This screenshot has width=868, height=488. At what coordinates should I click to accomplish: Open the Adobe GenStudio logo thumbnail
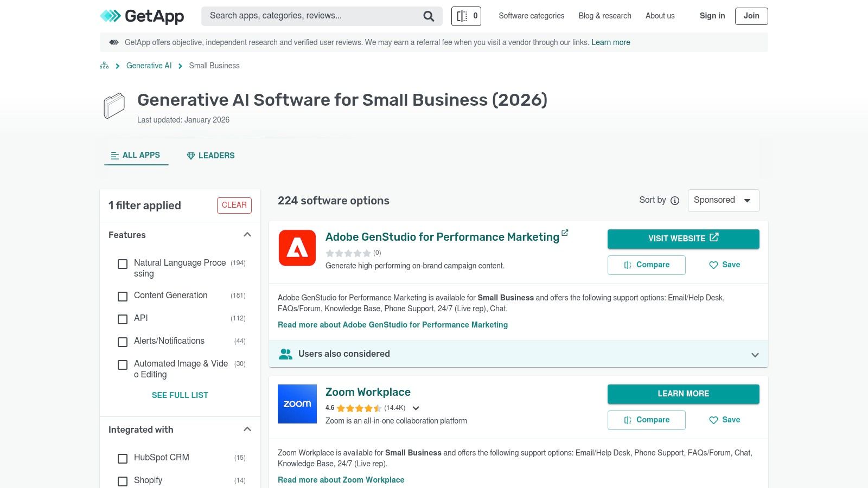pos(297,248)
